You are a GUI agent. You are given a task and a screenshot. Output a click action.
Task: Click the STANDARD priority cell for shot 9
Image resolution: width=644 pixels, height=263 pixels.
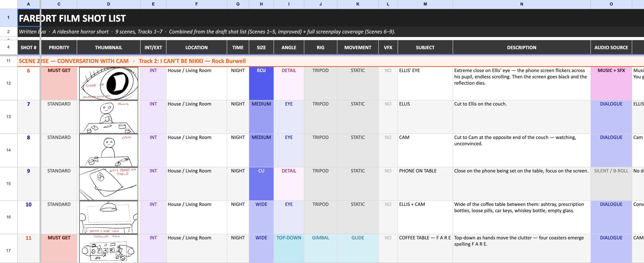click(59, 184)
